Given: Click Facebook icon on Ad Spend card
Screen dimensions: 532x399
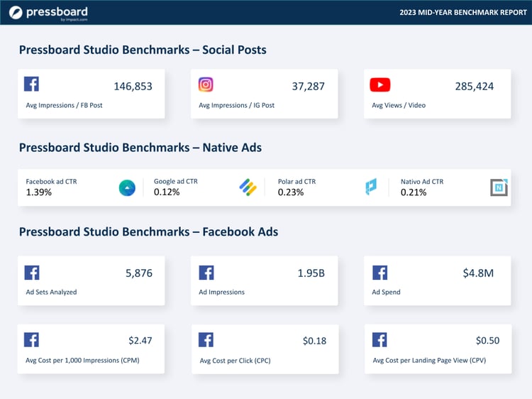Looking at the screenshot, I should point(379,273).
